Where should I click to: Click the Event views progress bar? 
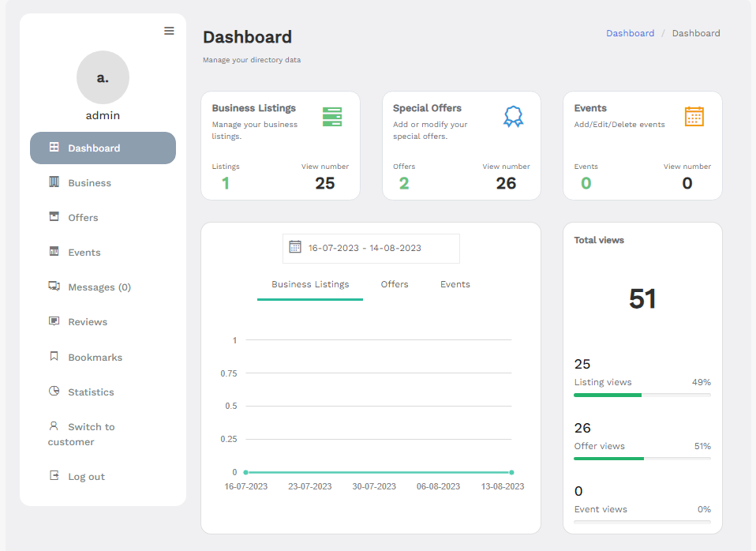point(642,522)
